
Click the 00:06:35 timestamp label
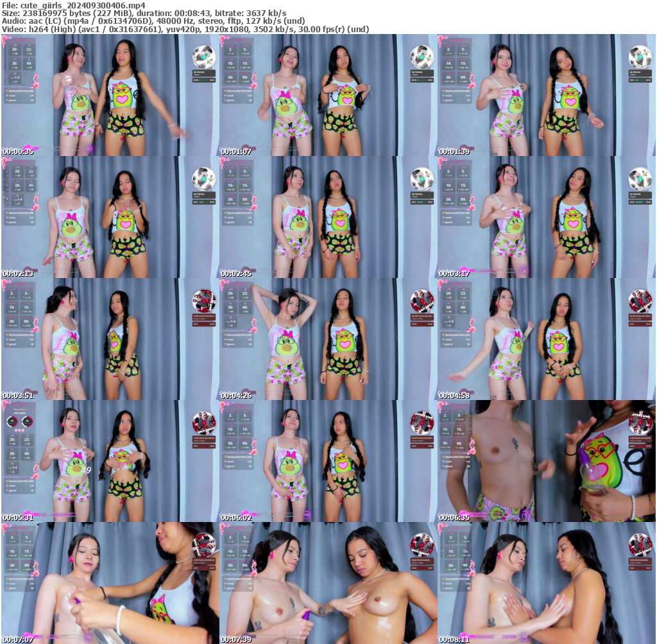point(454,517)
